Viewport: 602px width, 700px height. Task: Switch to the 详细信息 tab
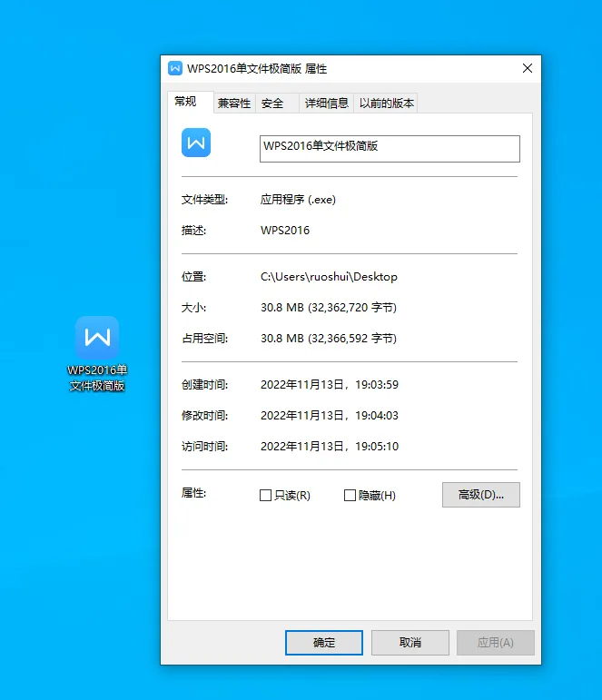coord(327,104)
